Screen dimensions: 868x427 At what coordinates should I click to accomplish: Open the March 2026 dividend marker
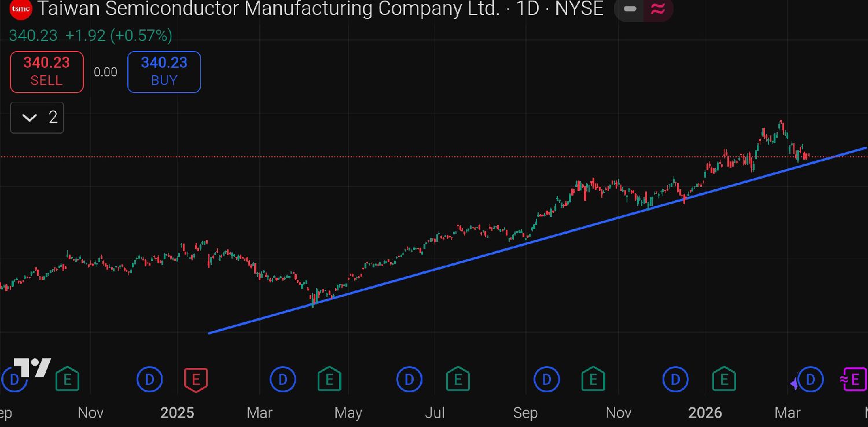811,380
